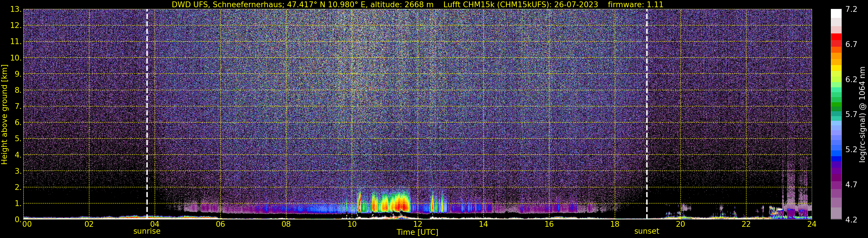Click the 'sunset' label below the time axis

[647, 231]
